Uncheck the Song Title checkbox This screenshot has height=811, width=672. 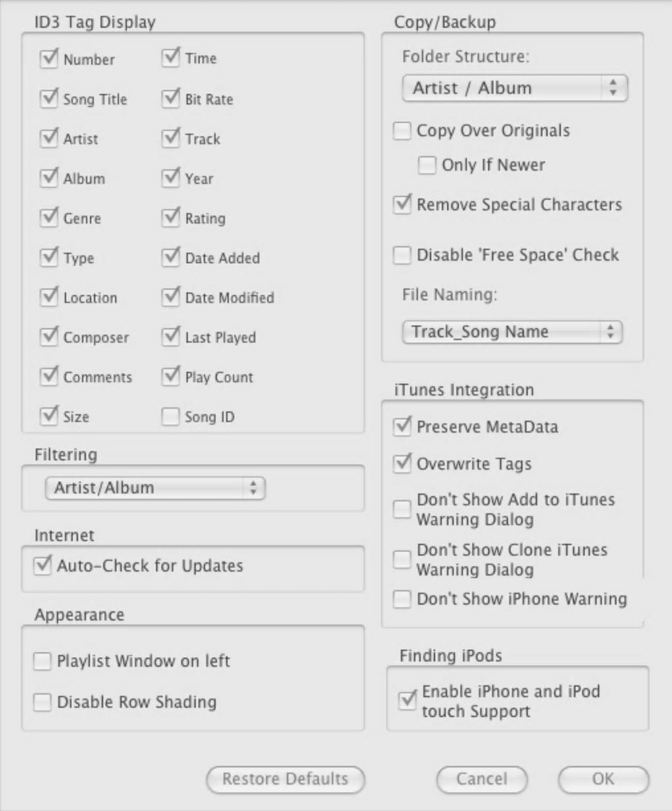pos(49,99)
